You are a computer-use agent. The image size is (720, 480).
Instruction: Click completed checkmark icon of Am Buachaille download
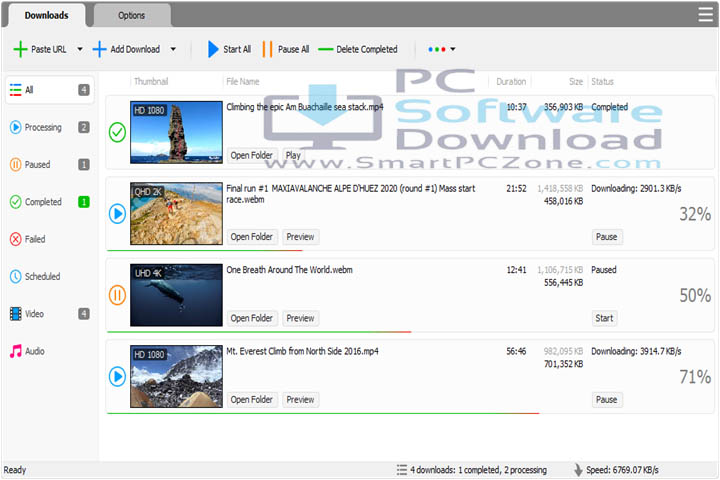117,132
